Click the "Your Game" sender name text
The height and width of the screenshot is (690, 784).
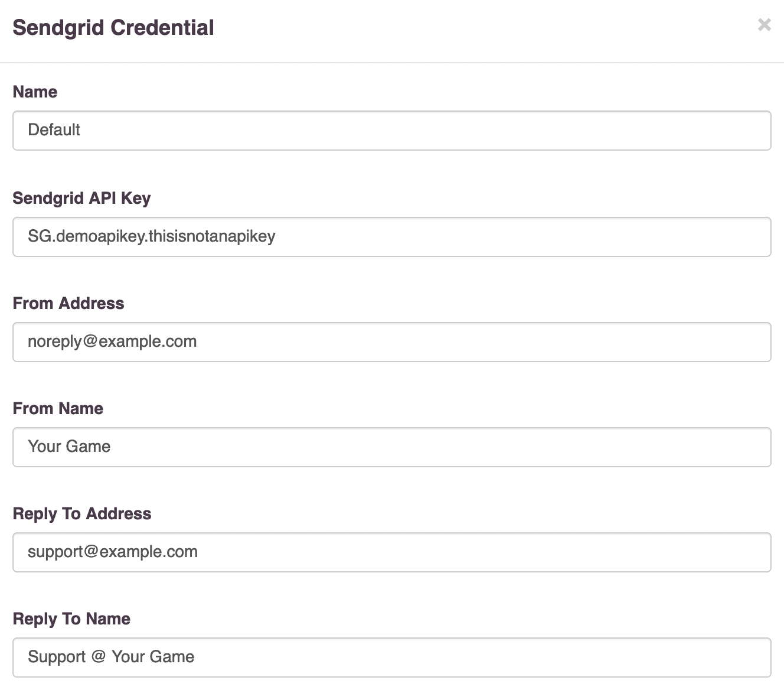coord(69,447)
